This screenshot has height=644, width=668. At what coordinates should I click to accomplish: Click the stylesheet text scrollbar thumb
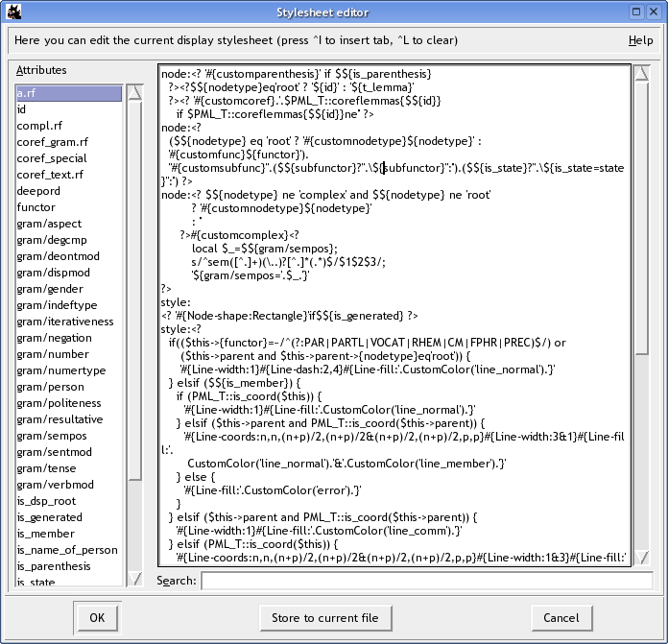point(641,217)
